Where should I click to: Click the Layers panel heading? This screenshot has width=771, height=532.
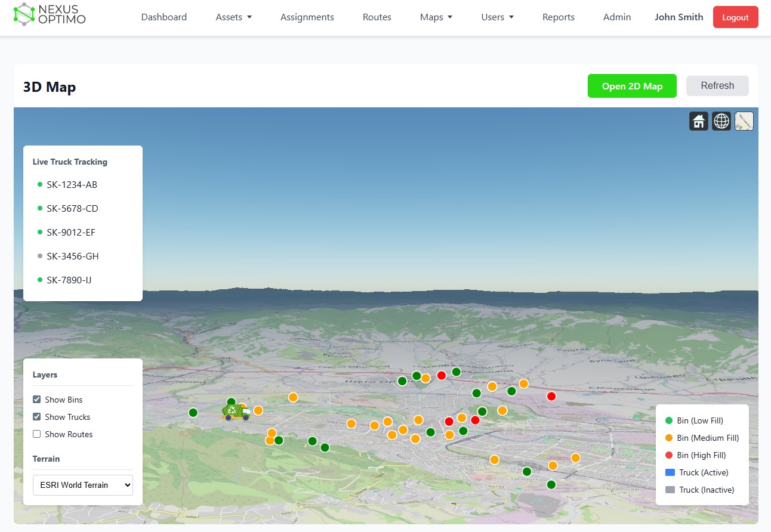(45, 375)
